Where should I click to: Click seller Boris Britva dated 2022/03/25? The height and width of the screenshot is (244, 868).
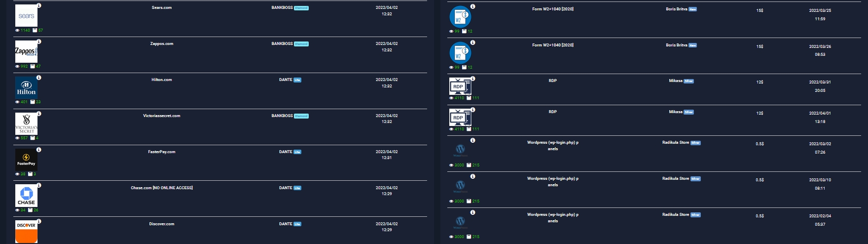click(x=677, y=9)
